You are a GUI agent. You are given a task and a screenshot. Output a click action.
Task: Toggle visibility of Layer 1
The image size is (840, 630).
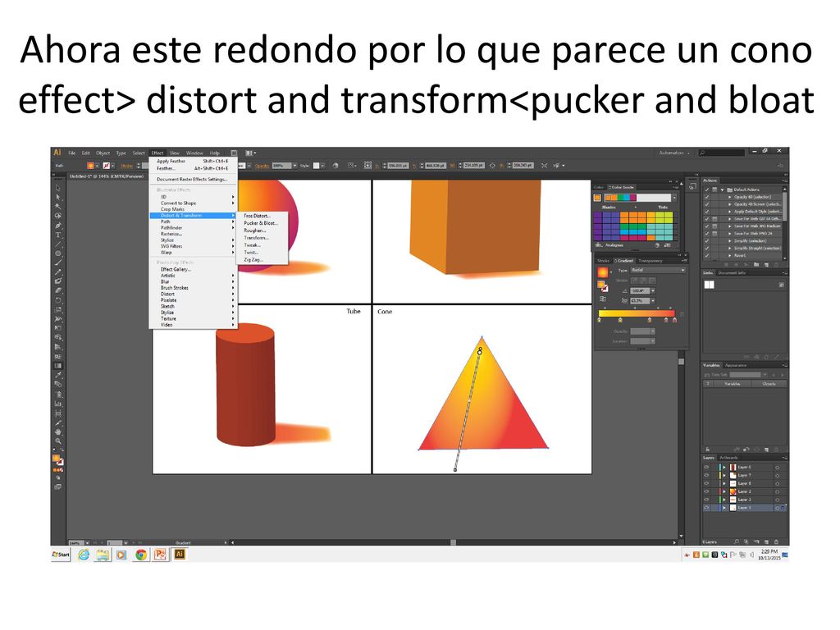(x=706, y=507)
